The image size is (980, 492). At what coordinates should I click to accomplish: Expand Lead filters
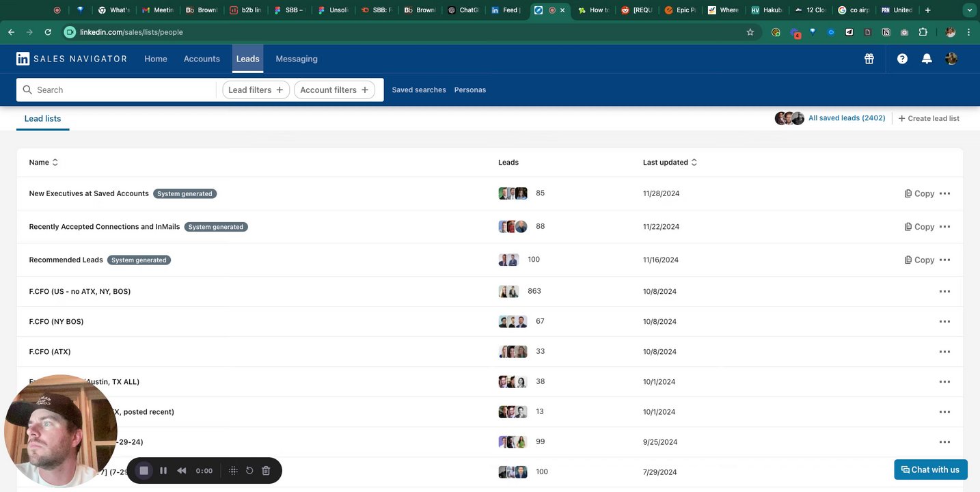point(256,90)
